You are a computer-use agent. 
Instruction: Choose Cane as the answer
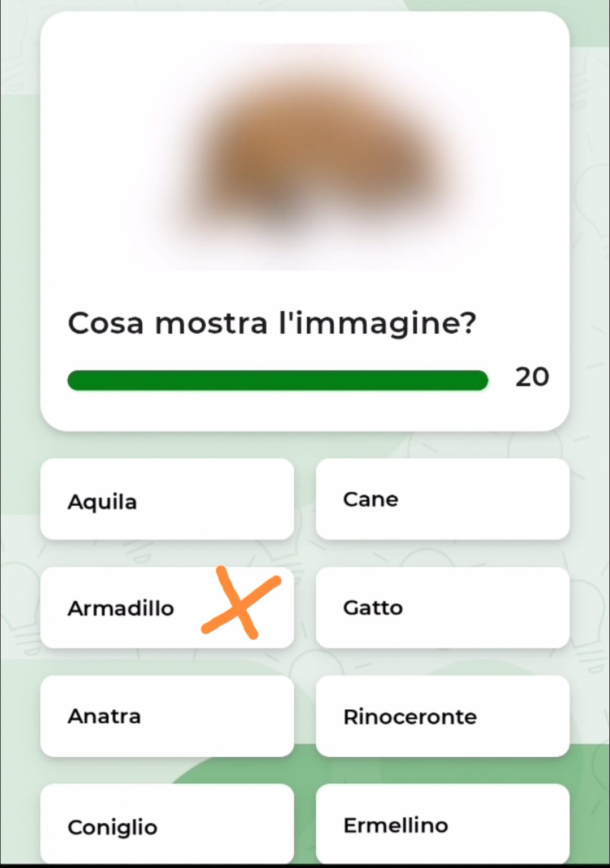pos(442,499)
